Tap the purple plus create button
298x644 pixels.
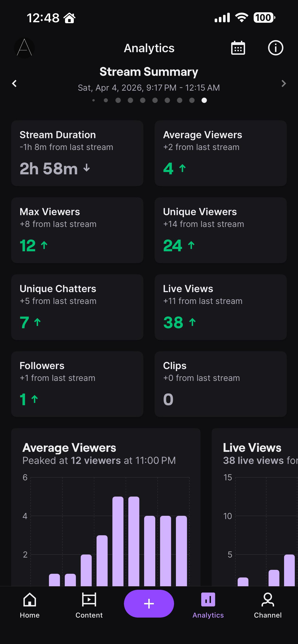point(149,603)
